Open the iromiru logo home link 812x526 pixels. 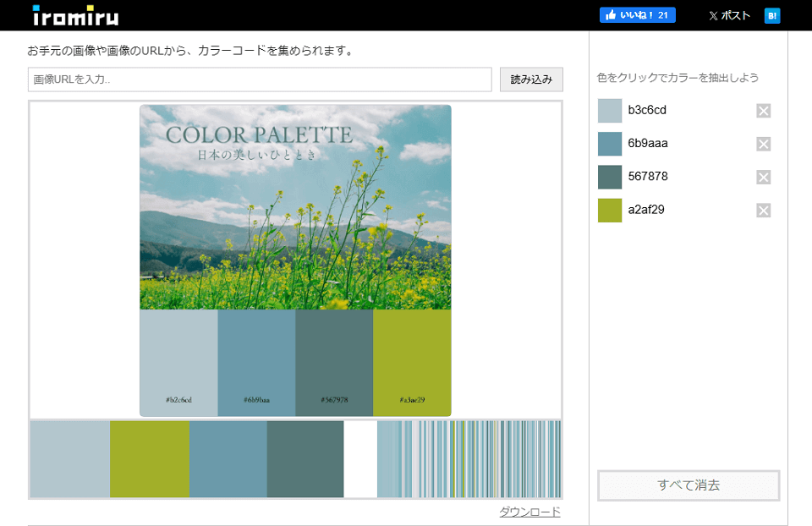[75, 15]
